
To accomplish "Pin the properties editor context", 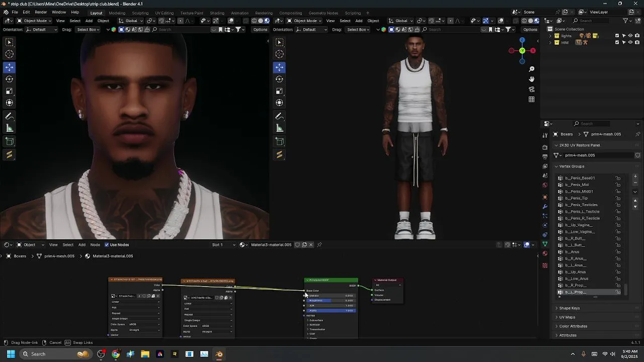I will tap(638, 134).
